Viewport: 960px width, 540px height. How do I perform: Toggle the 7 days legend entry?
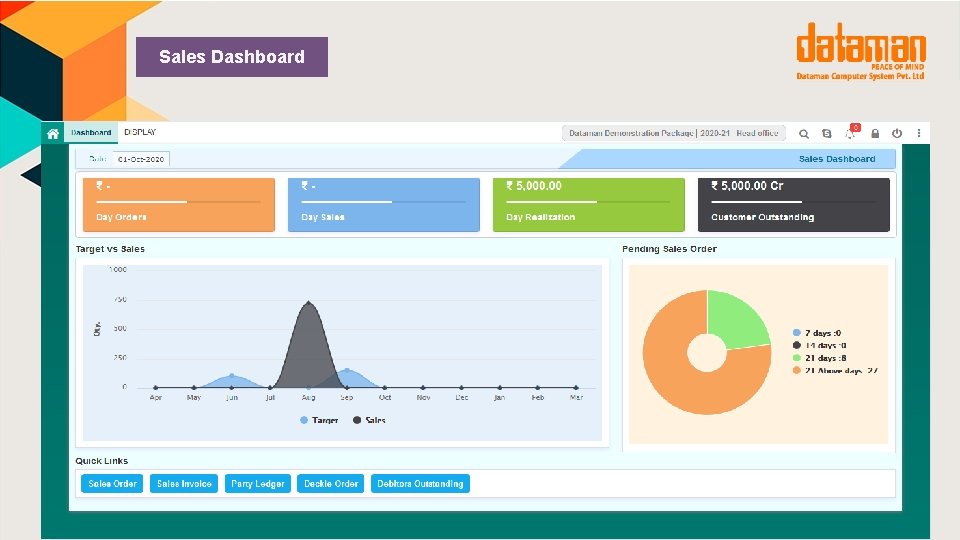click(817, 333)
